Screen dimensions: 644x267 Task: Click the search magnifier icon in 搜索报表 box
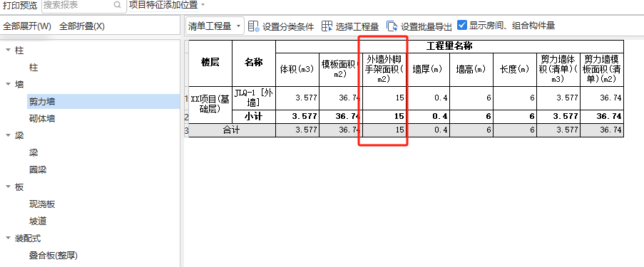tap(117, 5)
